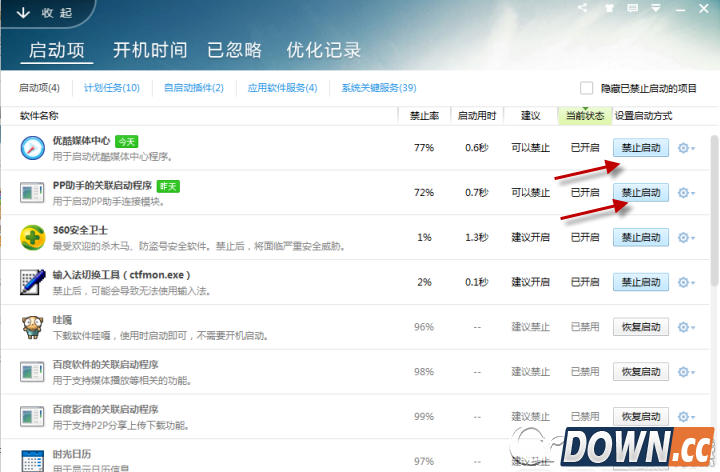Click the 96% value in 哇嘎 row
This screenshot has width=720, height=472.
[424, 327]
